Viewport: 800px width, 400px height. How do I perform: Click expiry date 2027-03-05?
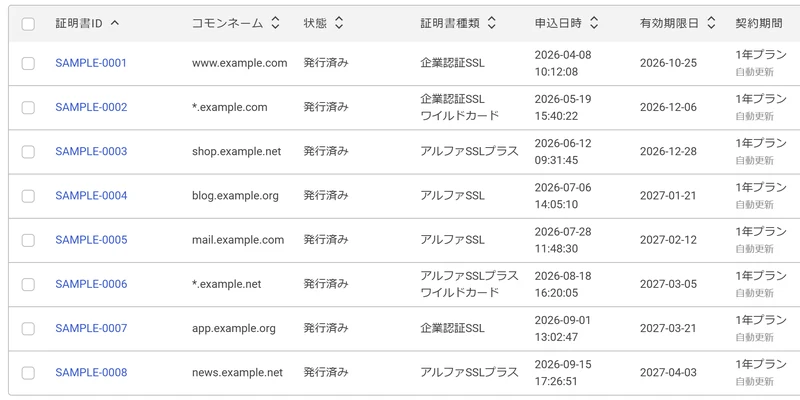coord(668,284)
